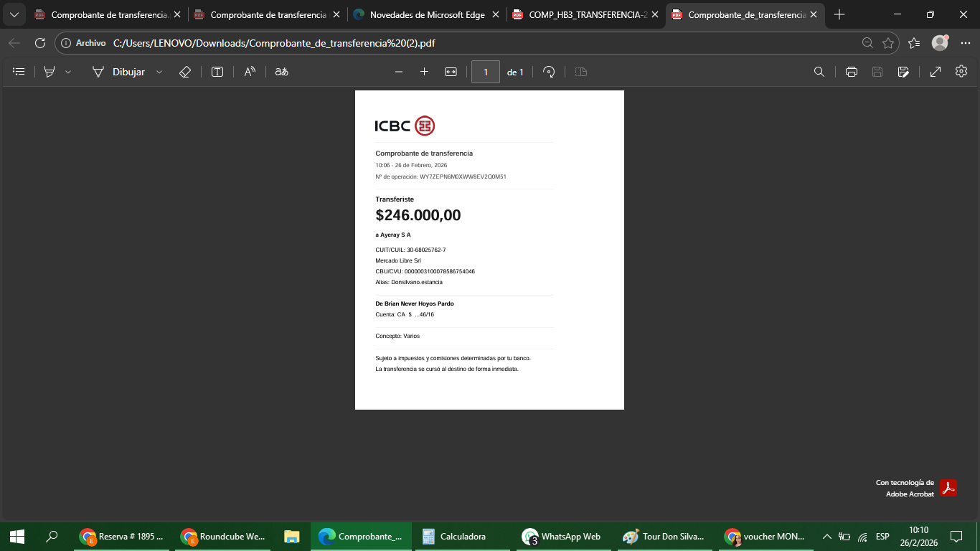Screen dimensions: 980x551
Task: Rotate the PDF page
Action: (549, 72)
